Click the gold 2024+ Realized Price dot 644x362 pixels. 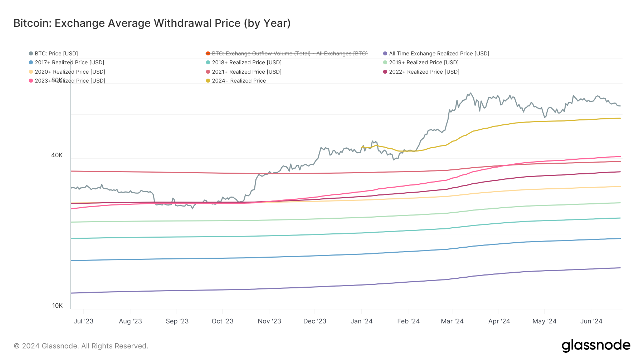tap(208, 81)
